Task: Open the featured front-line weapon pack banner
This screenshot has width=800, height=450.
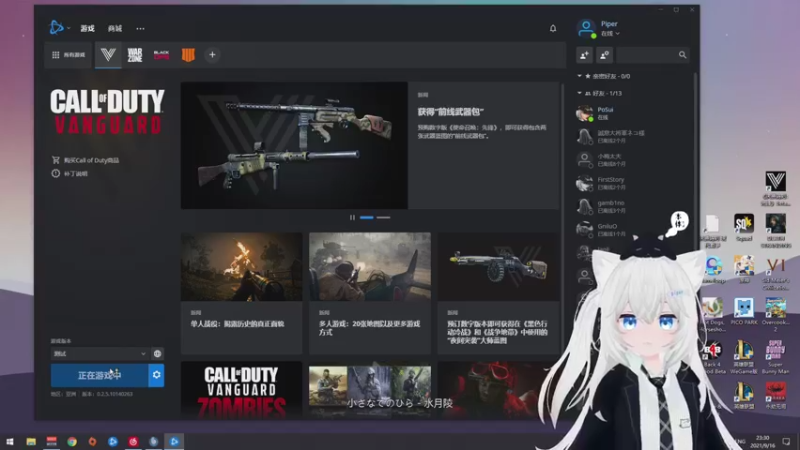Action: pyautogui.click(x=294, y=145)
